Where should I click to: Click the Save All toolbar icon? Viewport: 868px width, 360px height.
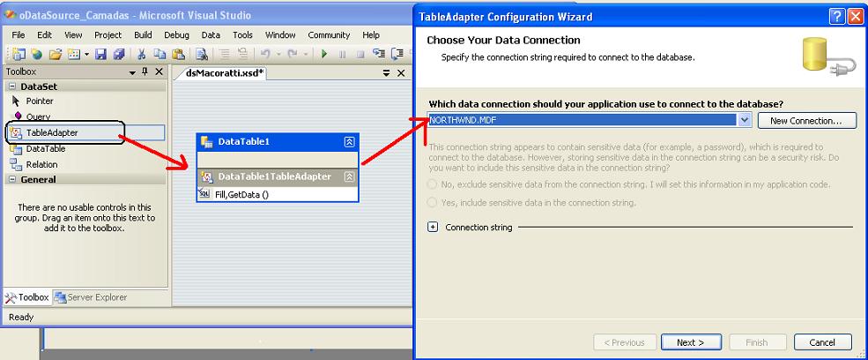point(118,54)
